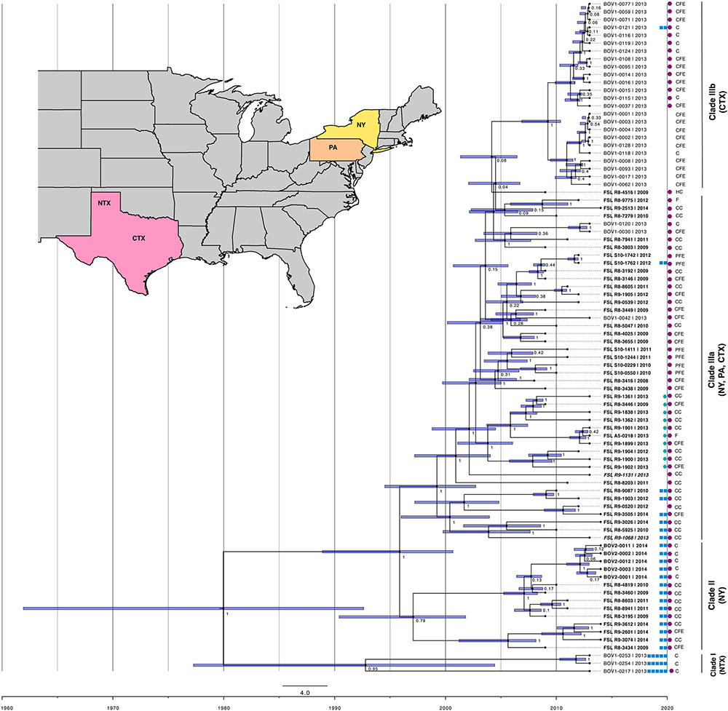This screenshot has width=728, height=711.
Task: Click tip label FSL R8-8203 | 2011
Action: click(x=625, y=482)
